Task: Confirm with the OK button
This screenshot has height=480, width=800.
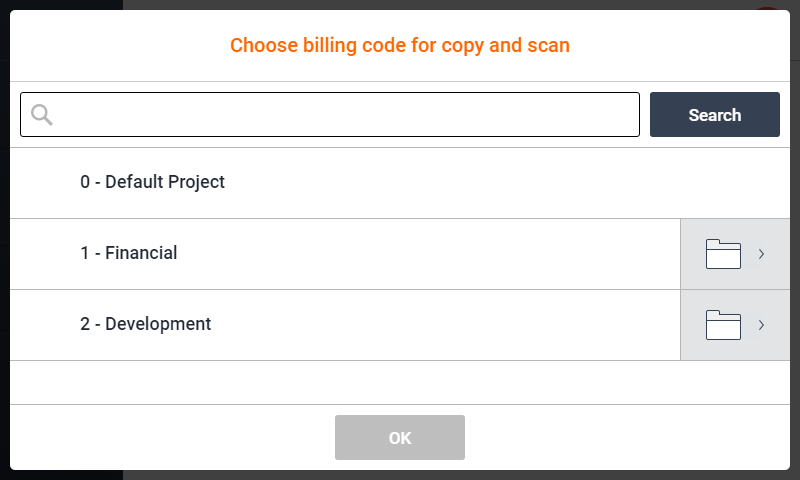Action: [399, 438]
